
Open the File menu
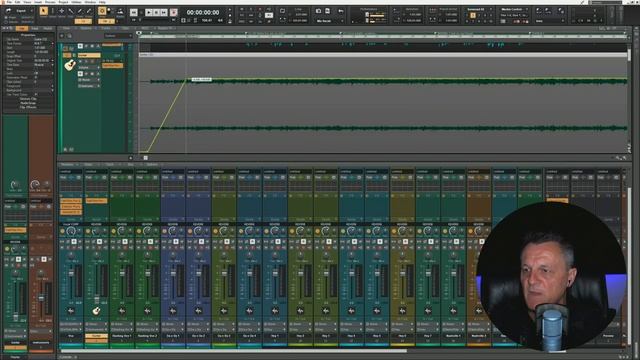click(x=9, y=2)
